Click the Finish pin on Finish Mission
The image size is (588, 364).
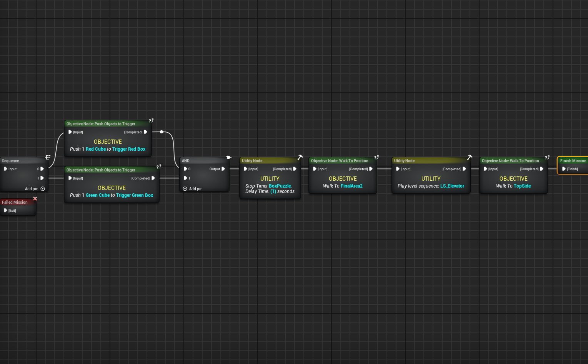[564, 169]
